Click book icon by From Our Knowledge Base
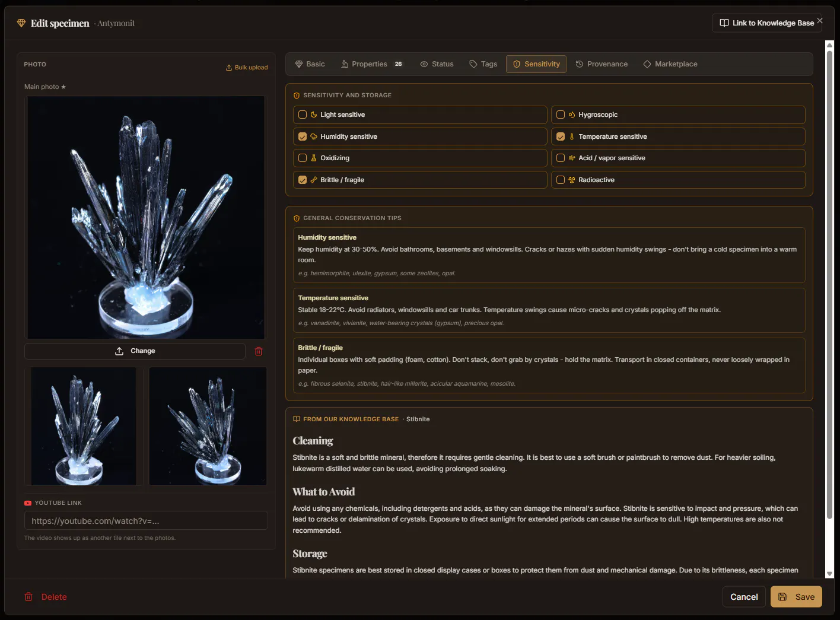Image resolution: width=840 pixels, height=620 pixels. point(297,419)
